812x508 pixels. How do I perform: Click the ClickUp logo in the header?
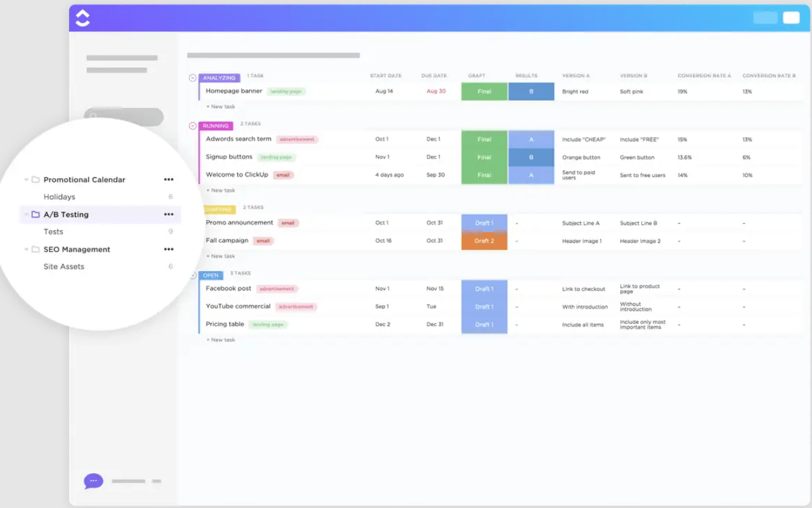(82, 18)
